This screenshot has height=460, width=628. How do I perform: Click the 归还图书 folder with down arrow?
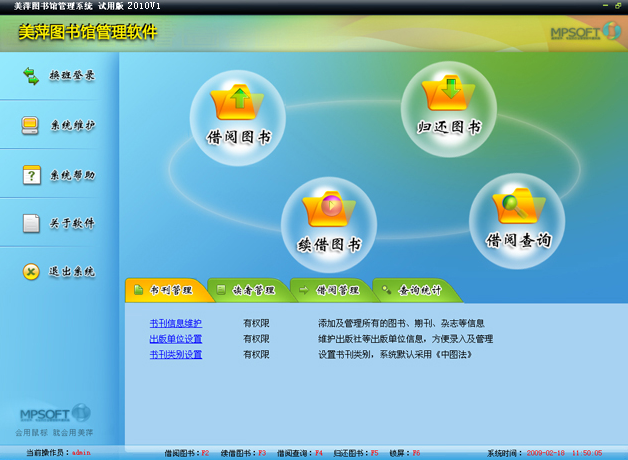(x=449, y=93)
